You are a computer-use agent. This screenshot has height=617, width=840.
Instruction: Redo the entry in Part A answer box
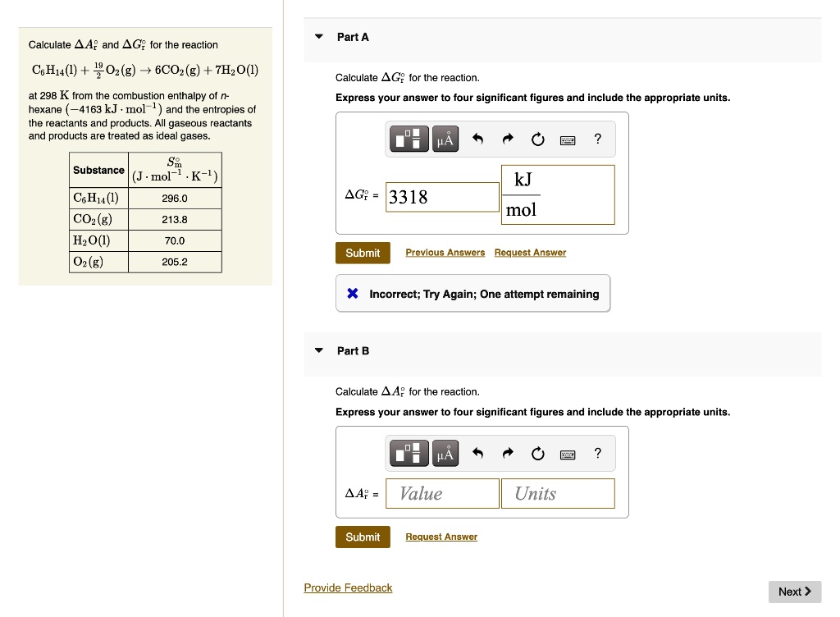tap(507, 139)
